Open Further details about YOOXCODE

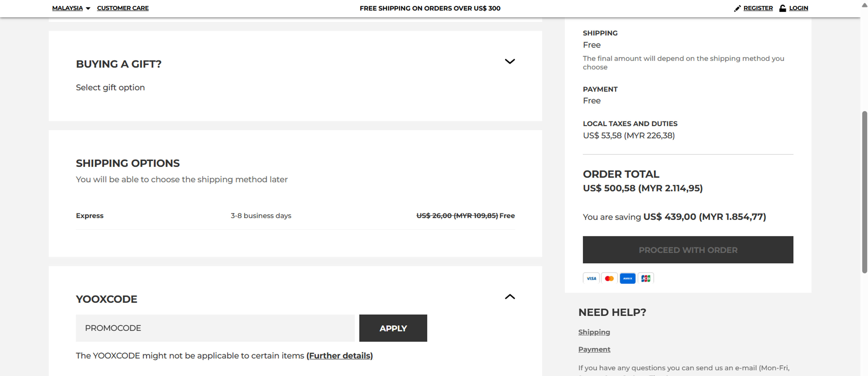coord(339,356)
